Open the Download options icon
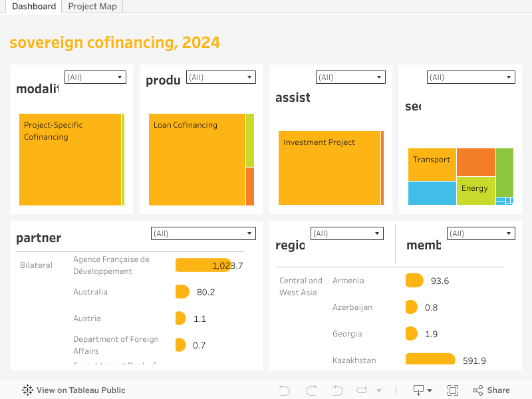This screenshot has width=532, height=399. [x=422, y=390]
